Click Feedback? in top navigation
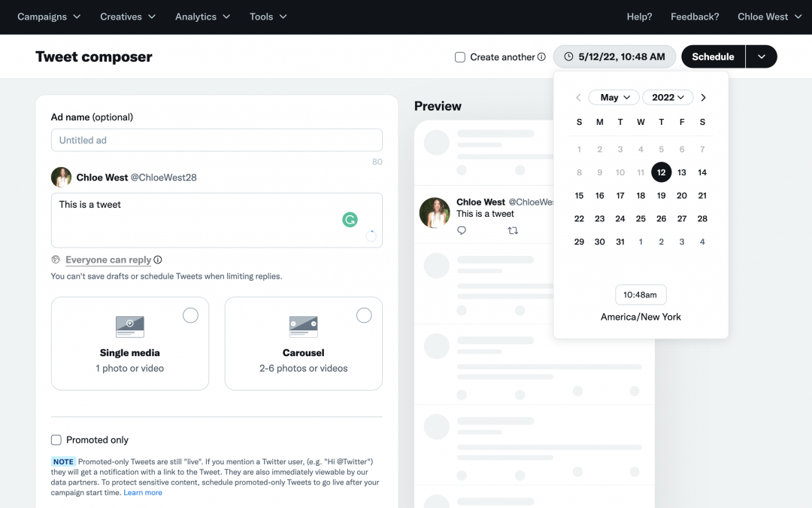Image resolution: width=812 pixels, height=508 pixels. (x=695, y=17)
